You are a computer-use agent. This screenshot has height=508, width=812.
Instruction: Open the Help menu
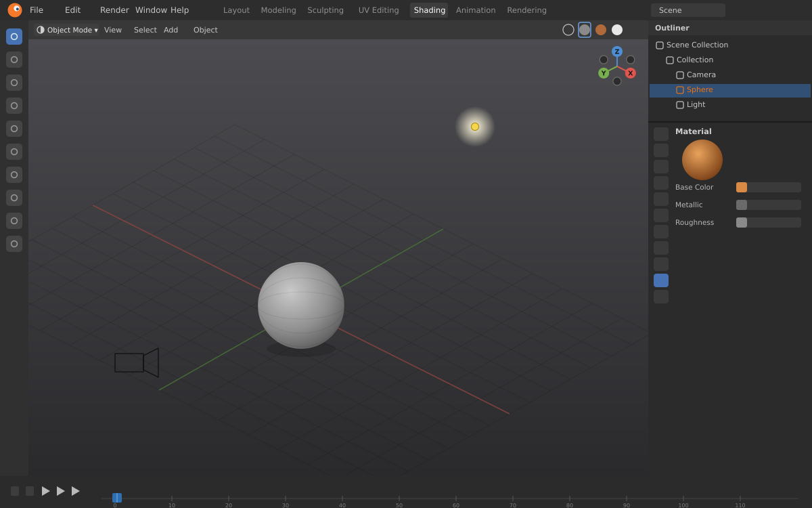180,10
